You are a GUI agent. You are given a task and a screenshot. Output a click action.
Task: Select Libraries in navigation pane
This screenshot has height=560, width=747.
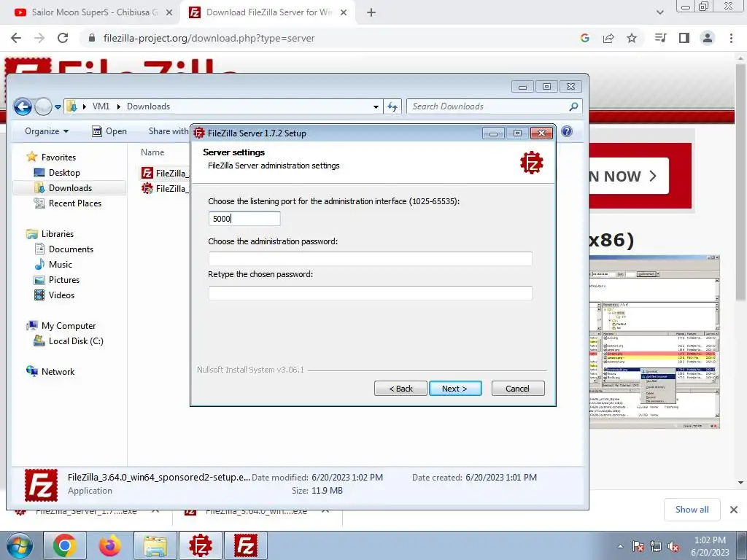coord(50,234)
